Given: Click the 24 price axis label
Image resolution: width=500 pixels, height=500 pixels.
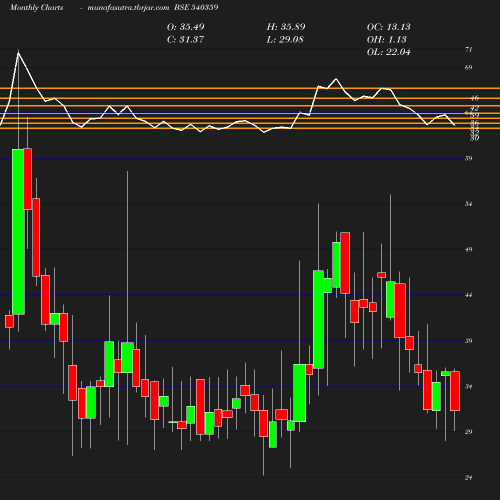Looking at the screenshot, I should point(468,478).
